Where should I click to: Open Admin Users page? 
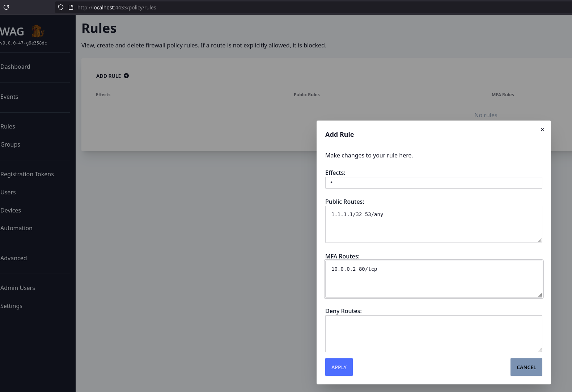click(x=18, y=288)
